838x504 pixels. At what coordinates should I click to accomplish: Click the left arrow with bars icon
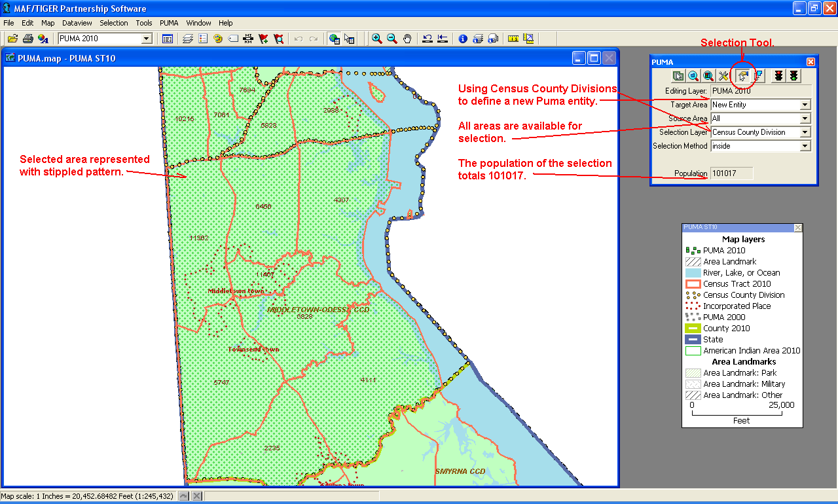pos(443,39)
